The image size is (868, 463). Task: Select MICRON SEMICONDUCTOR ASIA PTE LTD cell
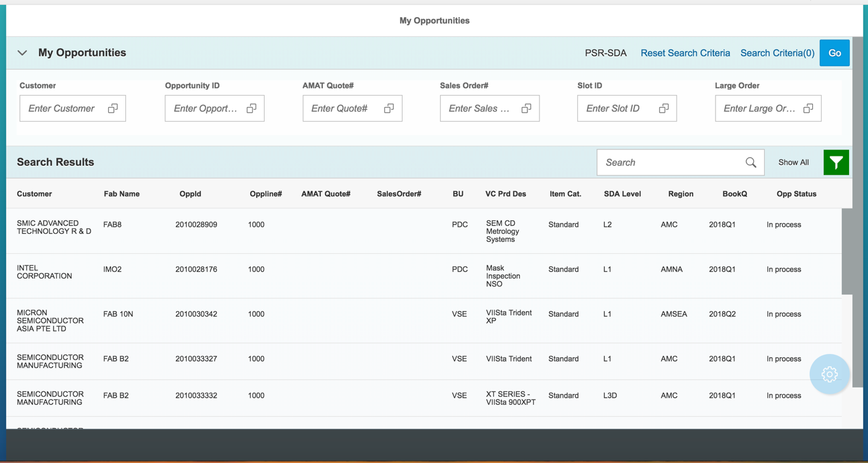click(x=50, y=320)
